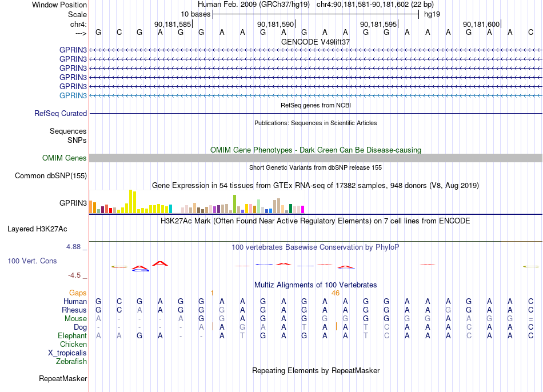
Task: Click the magenta bar in GPRIN3 expression chart
Action: pos(303,209)
